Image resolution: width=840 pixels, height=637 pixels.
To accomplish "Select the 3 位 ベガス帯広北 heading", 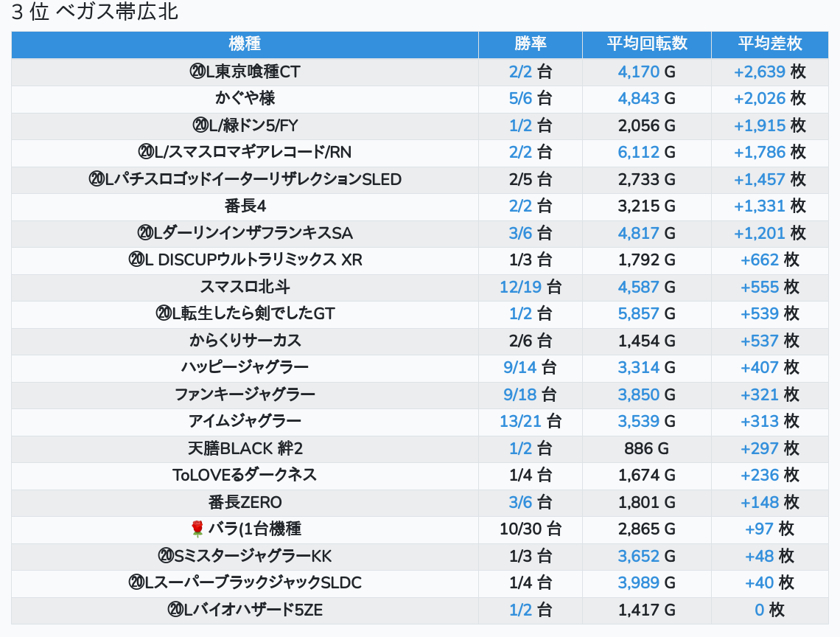I will pyautogui.click(x=95, y=12).
